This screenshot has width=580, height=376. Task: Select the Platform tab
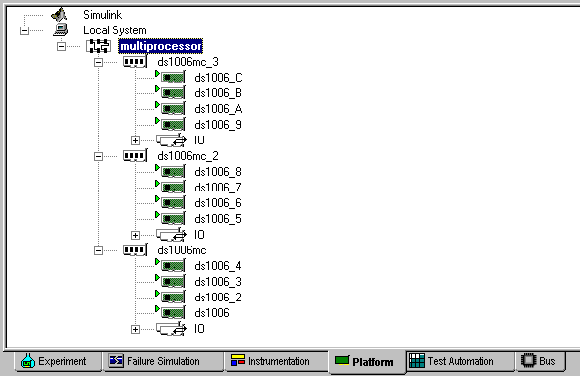367,361
